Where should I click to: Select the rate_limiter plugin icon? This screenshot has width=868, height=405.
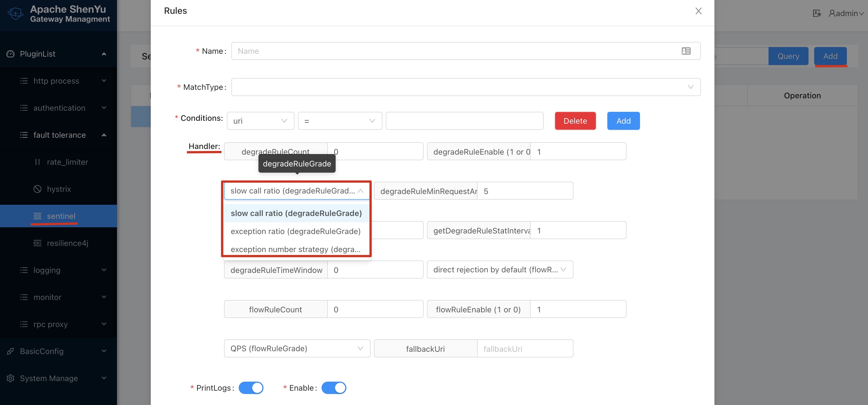pos(37,162)
